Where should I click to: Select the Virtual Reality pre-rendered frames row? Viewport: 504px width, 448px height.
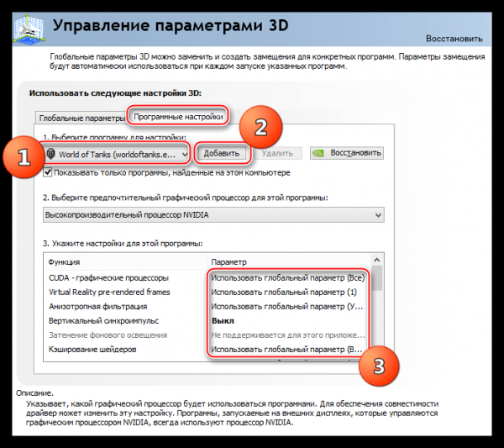pyautogui.click(x=207, y=292)
